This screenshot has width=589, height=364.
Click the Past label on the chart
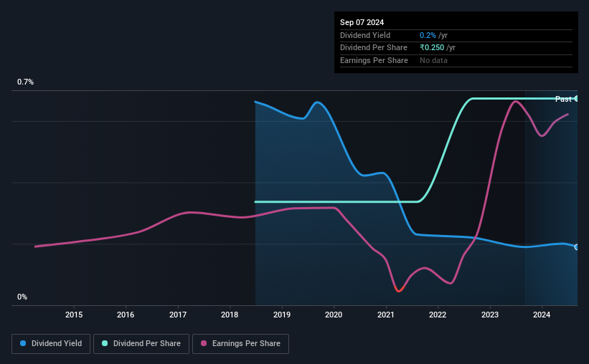563,99
